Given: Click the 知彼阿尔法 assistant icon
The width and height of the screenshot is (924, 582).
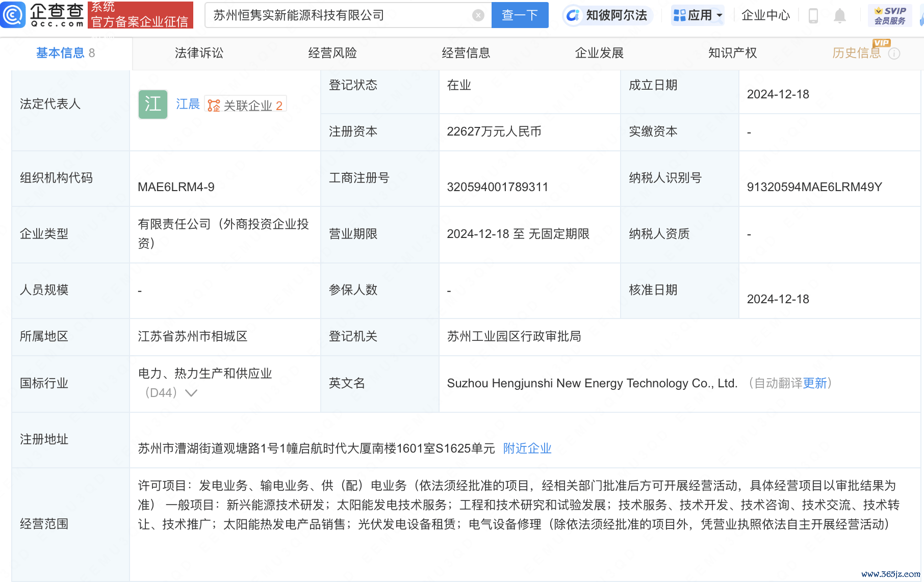Looking at the screenshot, I should (x=573, y=15).
